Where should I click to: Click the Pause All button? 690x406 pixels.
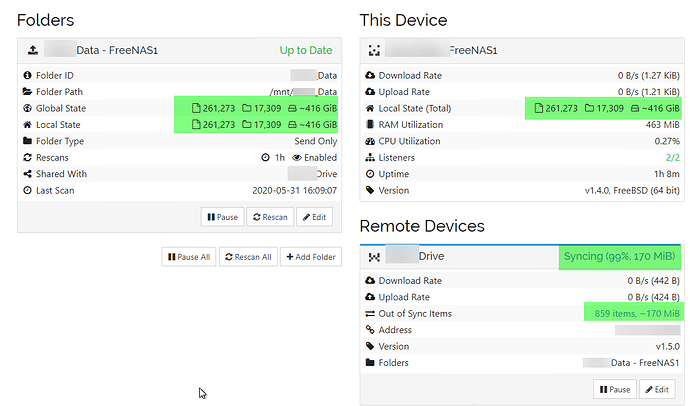click(x=189, y=257)
